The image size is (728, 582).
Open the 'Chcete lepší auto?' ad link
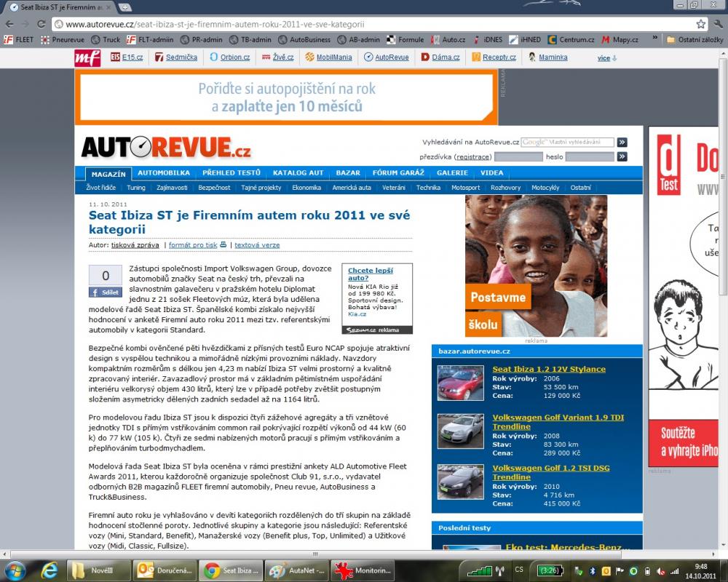tap(371, 274)
